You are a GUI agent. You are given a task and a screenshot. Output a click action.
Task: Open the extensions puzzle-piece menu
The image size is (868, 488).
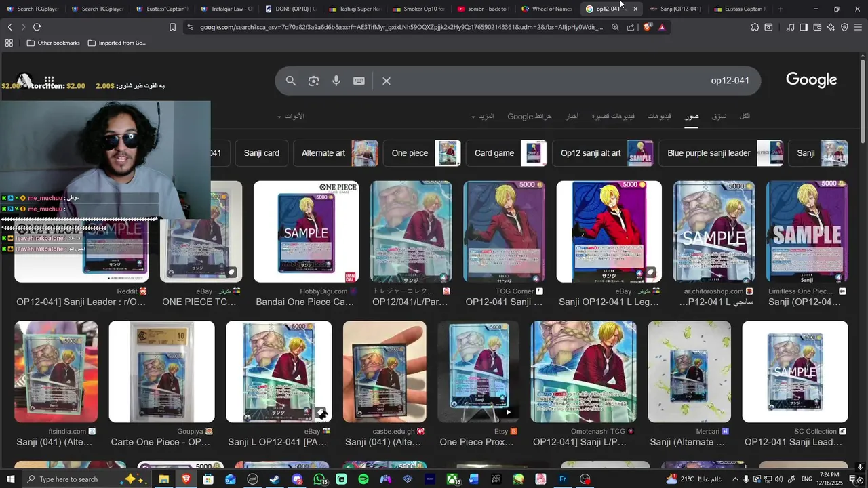click(755, 27)
